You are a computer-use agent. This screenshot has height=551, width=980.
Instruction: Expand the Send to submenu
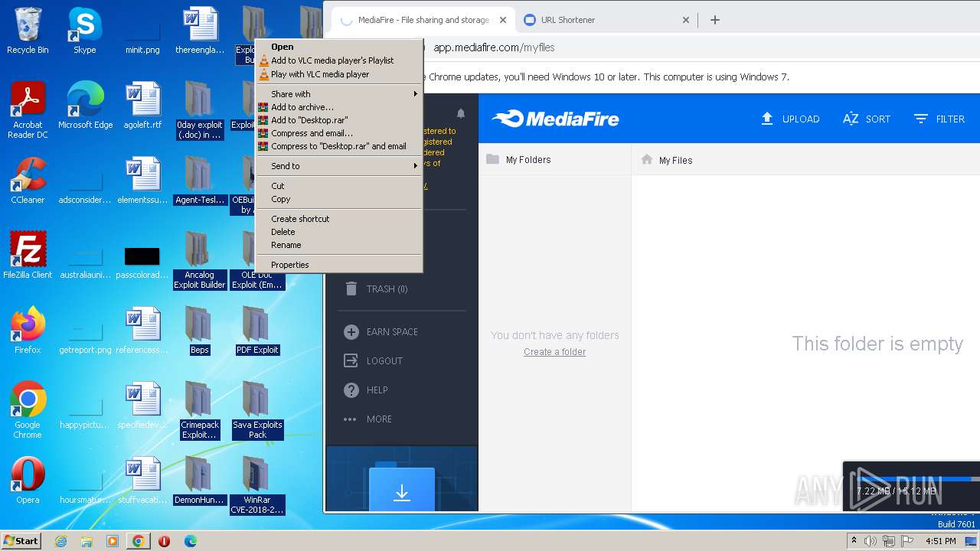[338, 166]
